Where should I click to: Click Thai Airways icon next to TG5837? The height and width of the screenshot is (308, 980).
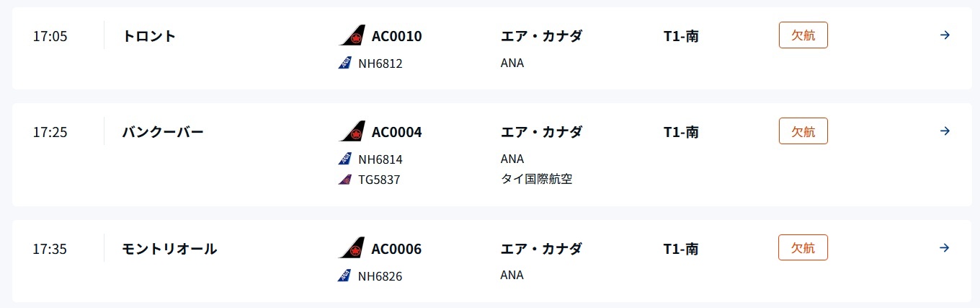pyautogui.click(x=344, y=179)
